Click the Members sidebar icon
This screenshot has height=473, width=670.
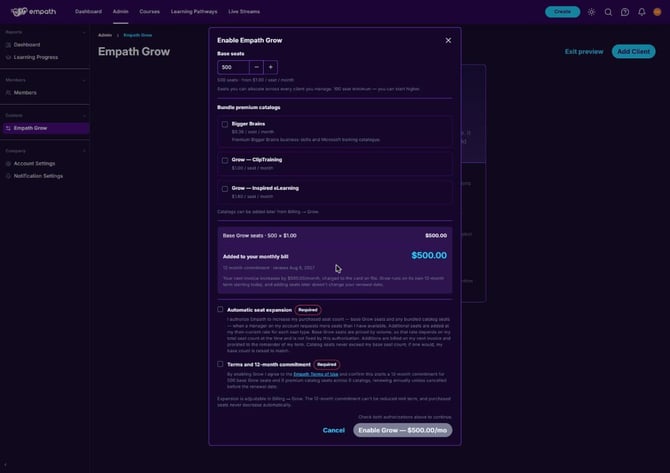pos(8,93)
